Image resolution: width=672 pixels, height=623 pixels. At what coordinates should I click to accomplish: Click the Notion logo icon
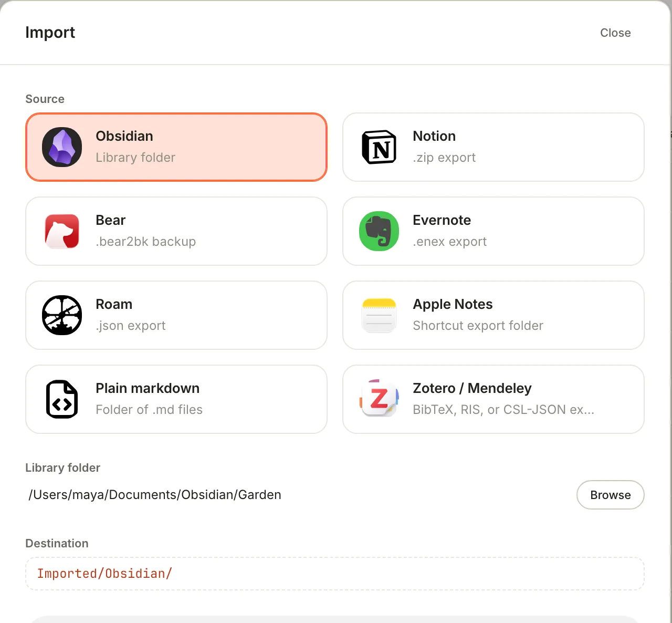coord(379,147)
